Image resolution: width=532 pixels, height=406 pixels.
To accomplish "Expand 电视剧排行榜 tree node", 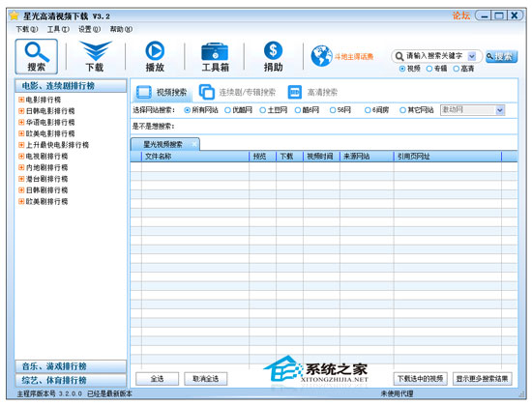I will click(x=21, y=157).
